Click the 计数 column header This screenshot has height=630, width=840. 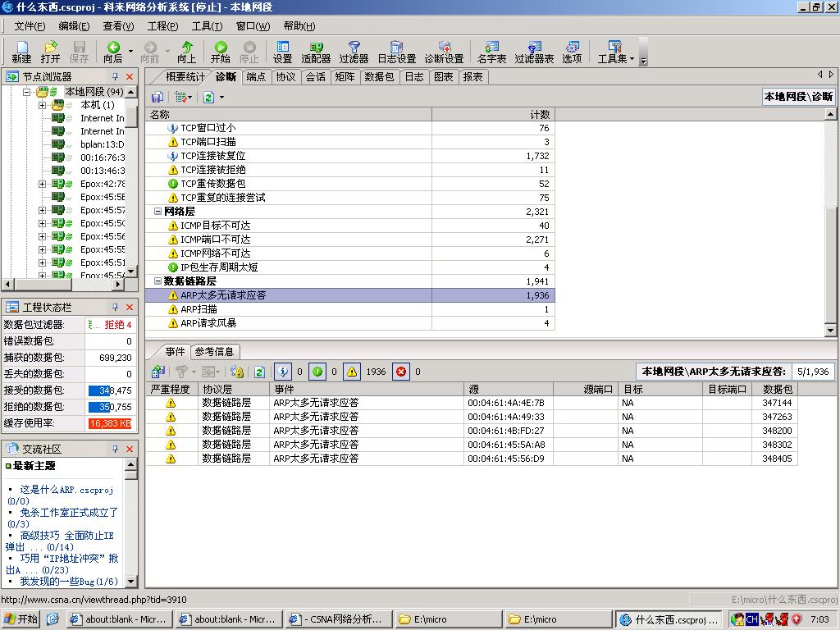[x=492, y=114]
